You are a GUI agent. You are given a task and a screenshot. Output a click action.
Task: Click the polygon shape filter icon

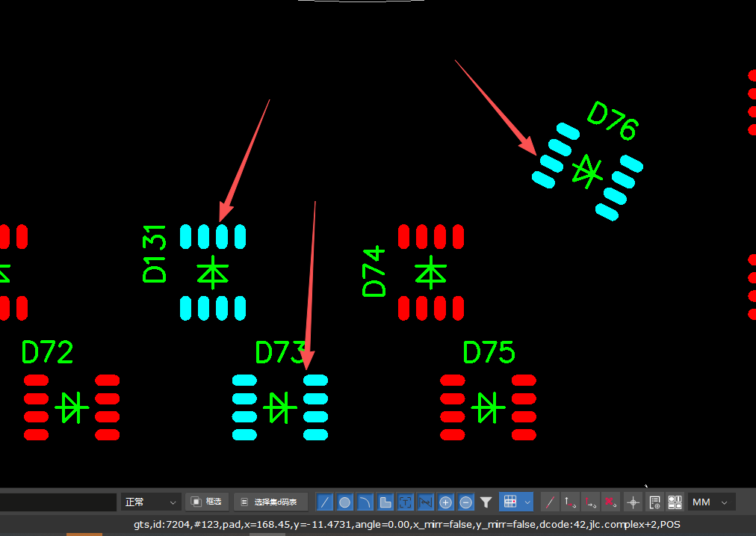[x=385, y=502]
